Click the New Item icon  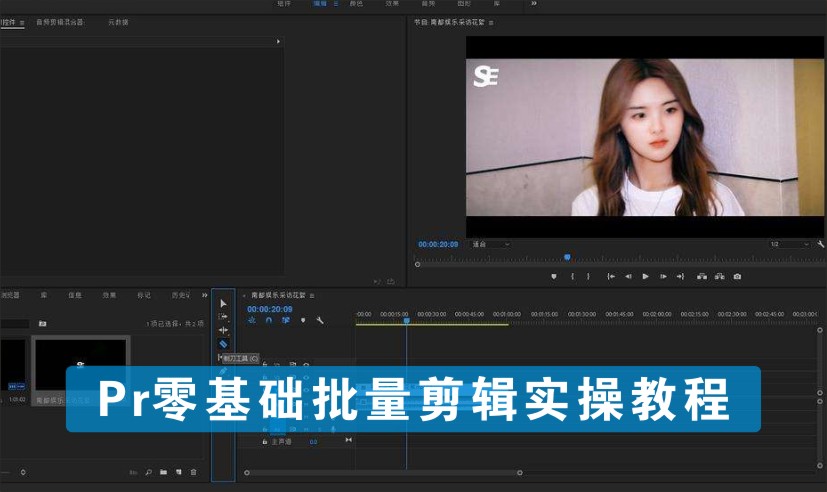pyautogui.click(x=179, y=472)
